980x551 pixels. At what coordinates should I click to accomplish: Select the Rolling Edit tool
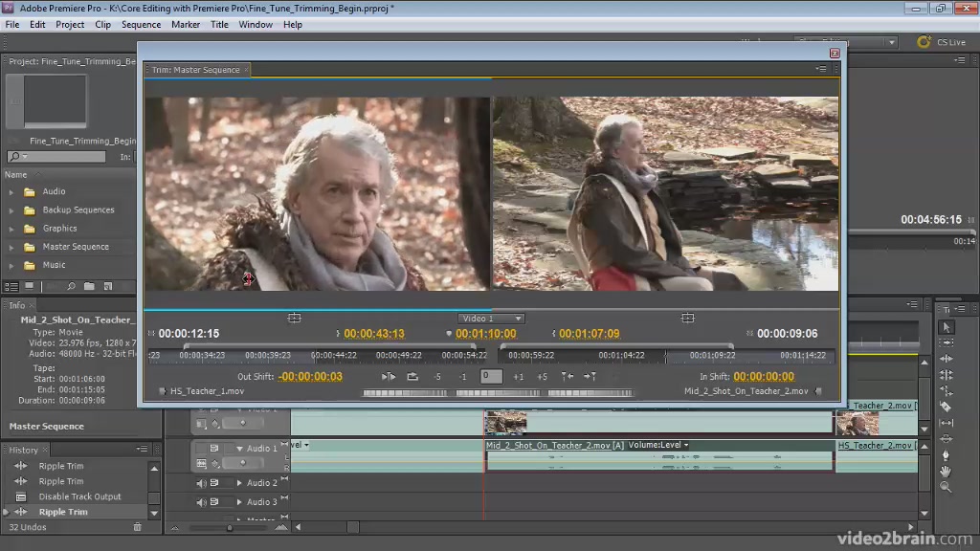point(947,375)
